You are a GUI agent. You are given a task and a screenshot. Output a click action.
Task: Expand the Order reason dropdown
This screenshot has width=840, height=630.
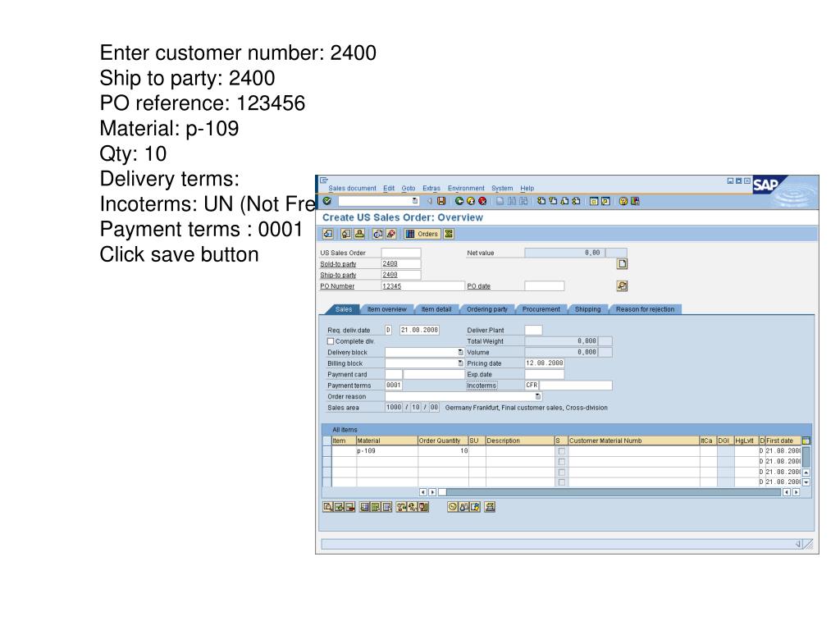tap(538, 396)
